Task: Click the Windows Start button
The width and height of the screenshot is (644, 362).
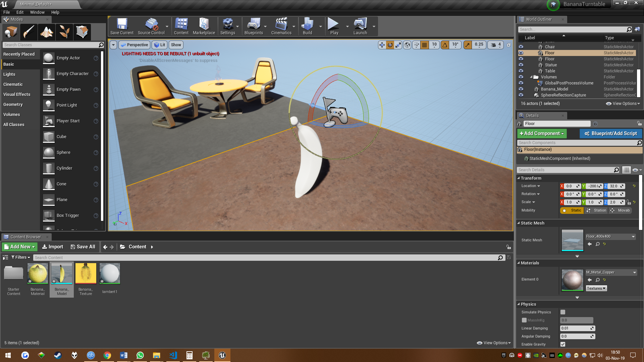Action: (x=8, y=355)
